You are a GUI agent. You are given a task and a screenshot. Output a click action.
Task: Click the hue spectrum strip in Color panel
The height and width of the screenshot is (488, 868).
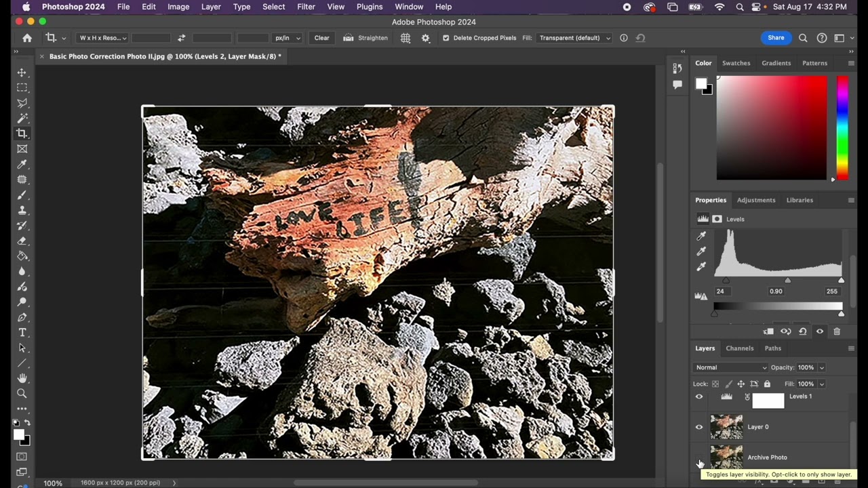tap(842, 127)
